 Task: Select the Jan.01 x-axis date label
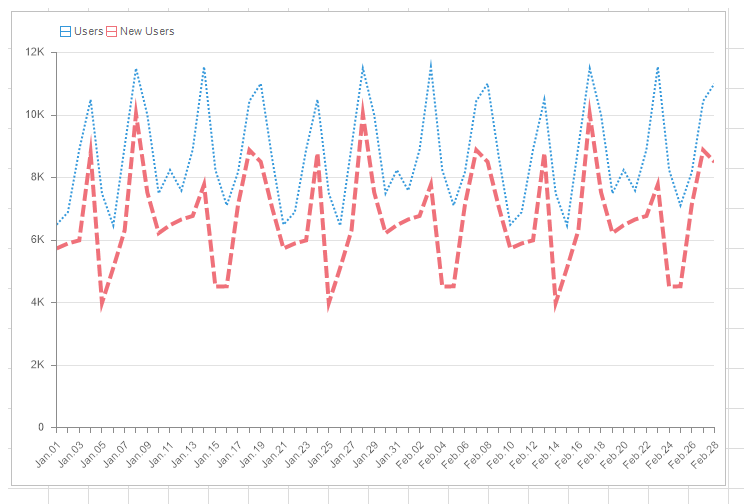47,452
